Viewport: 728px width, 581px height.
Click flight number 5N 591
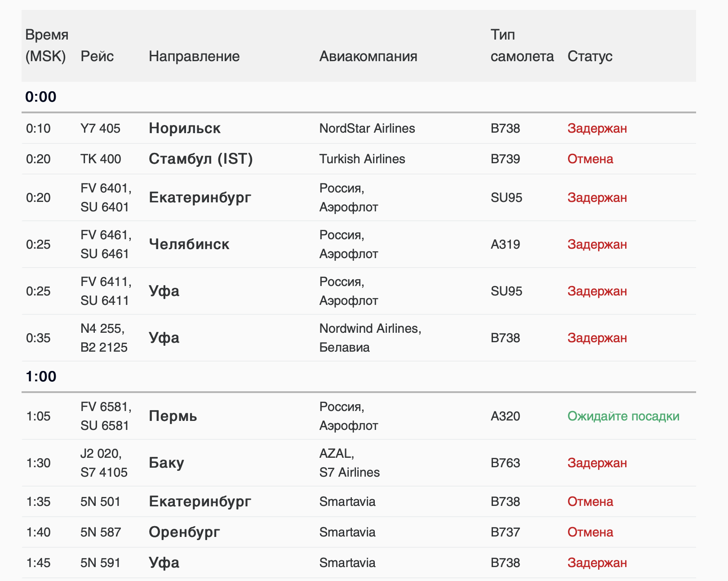click(100, 563)
